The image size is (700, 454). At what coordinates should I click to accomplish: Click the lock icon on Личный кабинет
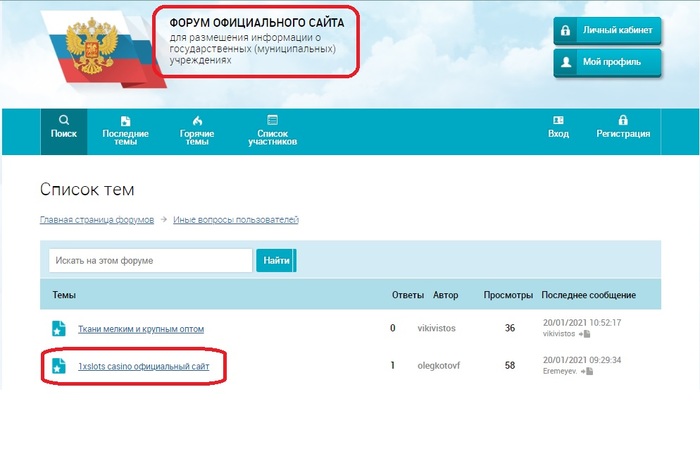click(568, 30)
